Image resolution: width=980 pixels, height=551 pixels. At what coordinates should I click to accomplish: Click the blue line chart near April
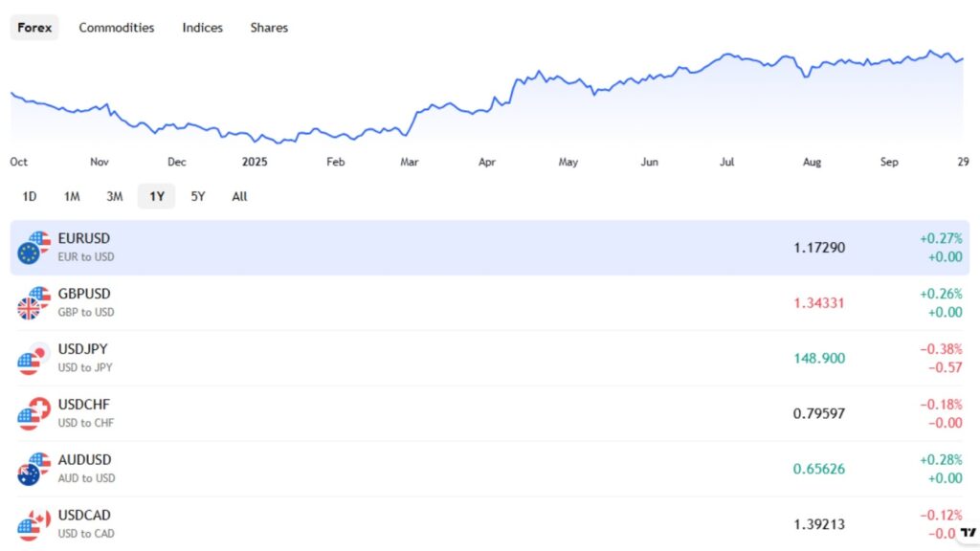pos(486,105)
